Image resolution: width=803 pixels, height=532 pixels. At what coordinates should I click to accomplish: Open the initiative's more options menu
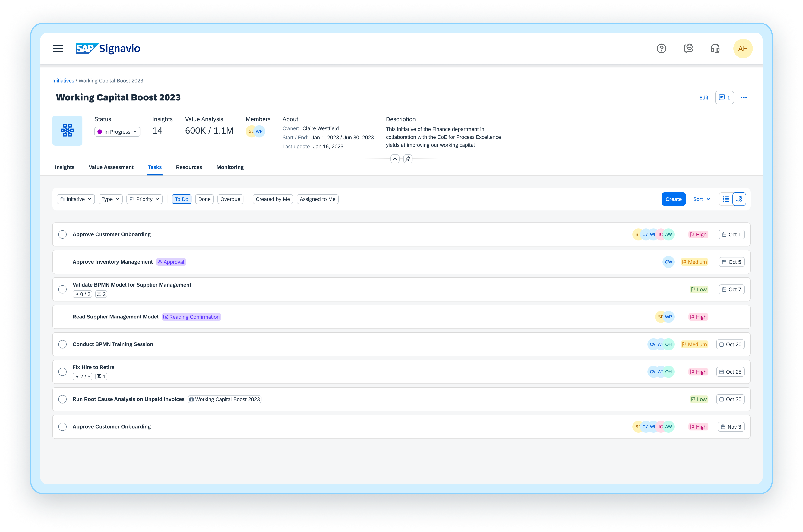744,97
